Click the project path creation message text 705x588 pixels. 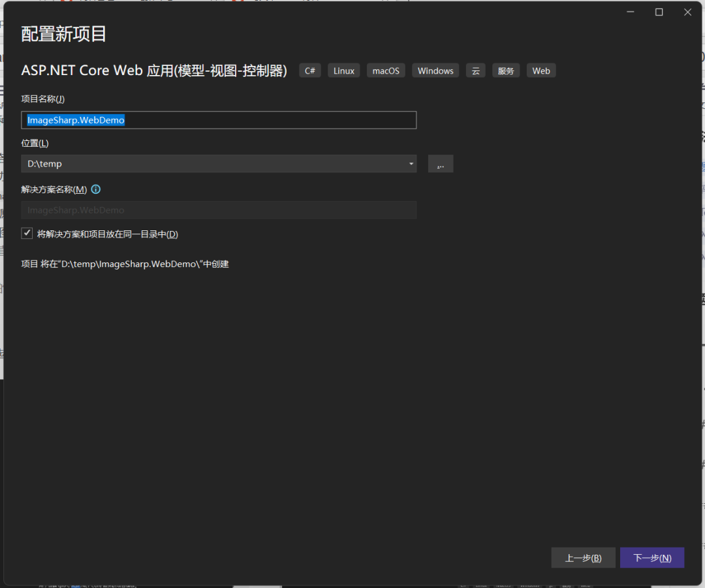125,264
